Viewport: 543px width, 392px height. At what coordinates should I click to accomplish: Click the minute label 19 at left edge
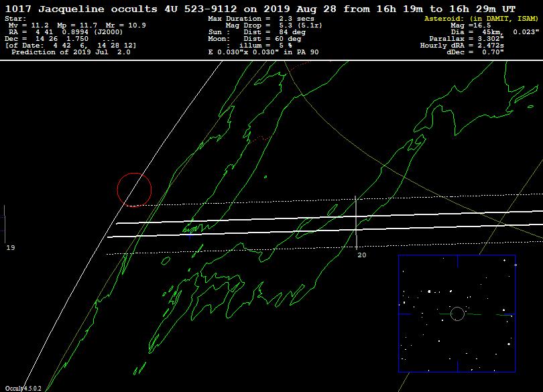tap(11, 248)
